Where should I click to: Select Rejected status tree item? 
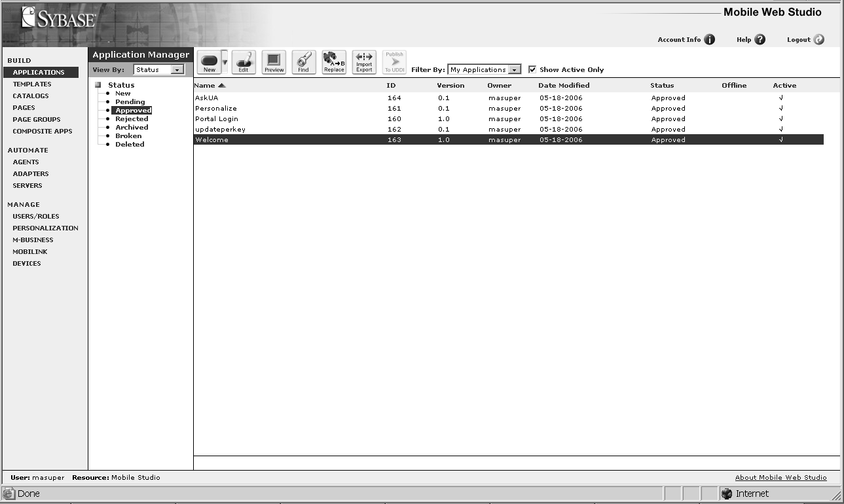click(x=132, y=119)
